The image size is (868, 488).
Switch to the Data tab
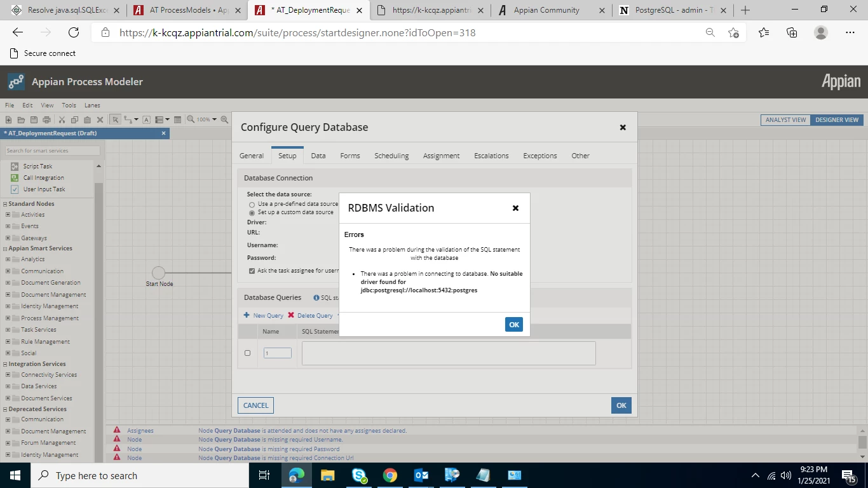pos(318,156)
